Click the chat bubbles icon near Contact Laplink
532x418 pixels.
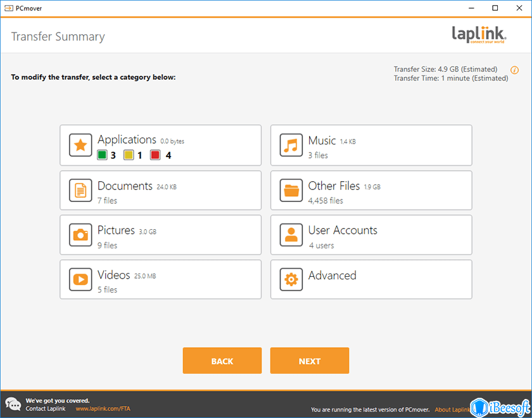point(13,403)
